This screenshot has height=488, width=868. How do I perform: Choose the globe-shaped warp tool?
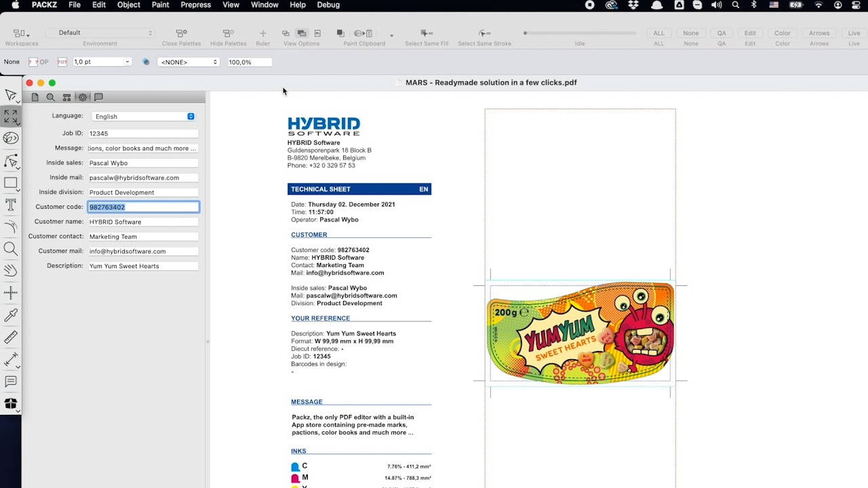[10, 138]
